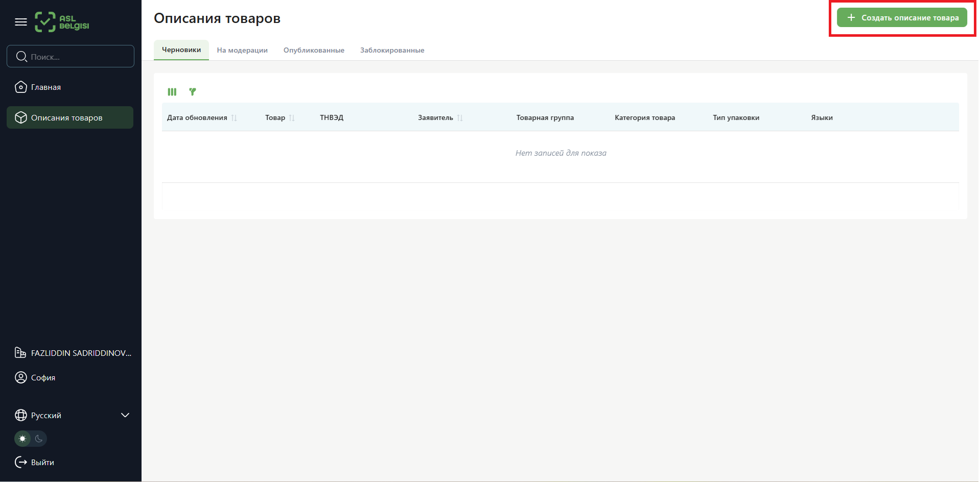Click the hamburger menu icon
This screenshot has width=980, height=482.
(21, 22)
